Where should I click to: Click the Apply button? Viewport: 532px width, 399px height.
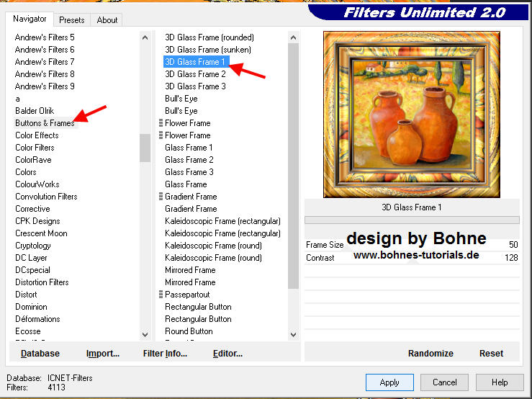click(389, 382)
